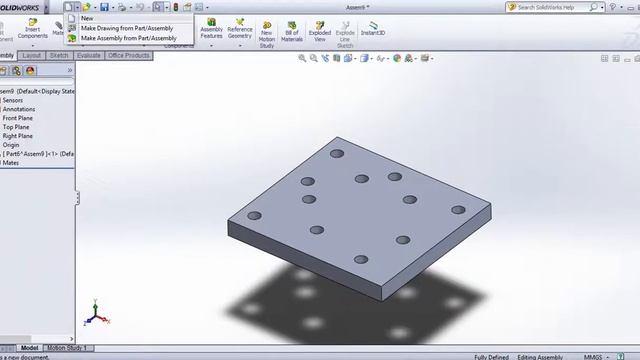Click the View Orientation cube icon
The width and height of the screenshot is (640, 360).
click(348, 58)
